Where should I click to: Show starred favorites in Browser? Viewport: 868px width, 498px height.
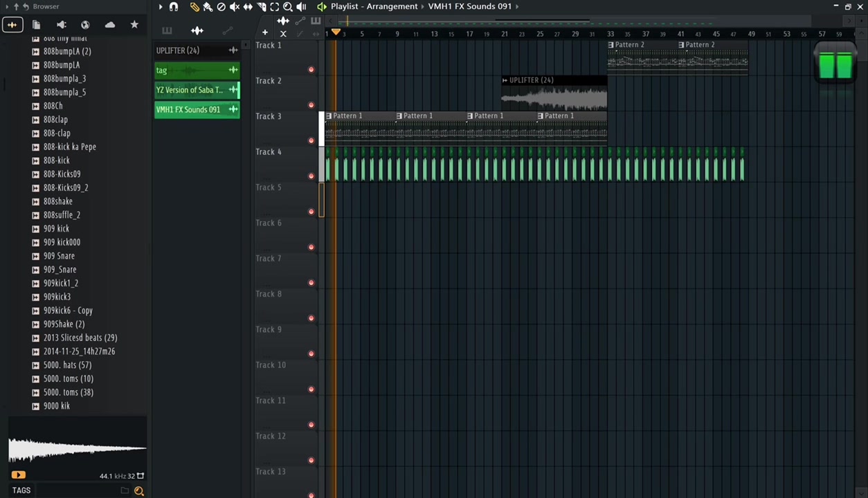tap(134, 25)
